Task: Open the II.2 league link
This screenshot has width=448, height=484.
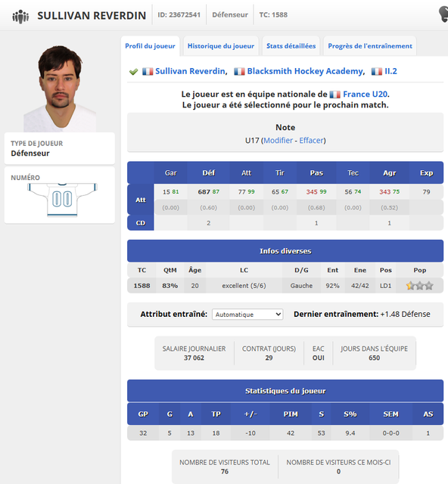Action: click(390, 71)
